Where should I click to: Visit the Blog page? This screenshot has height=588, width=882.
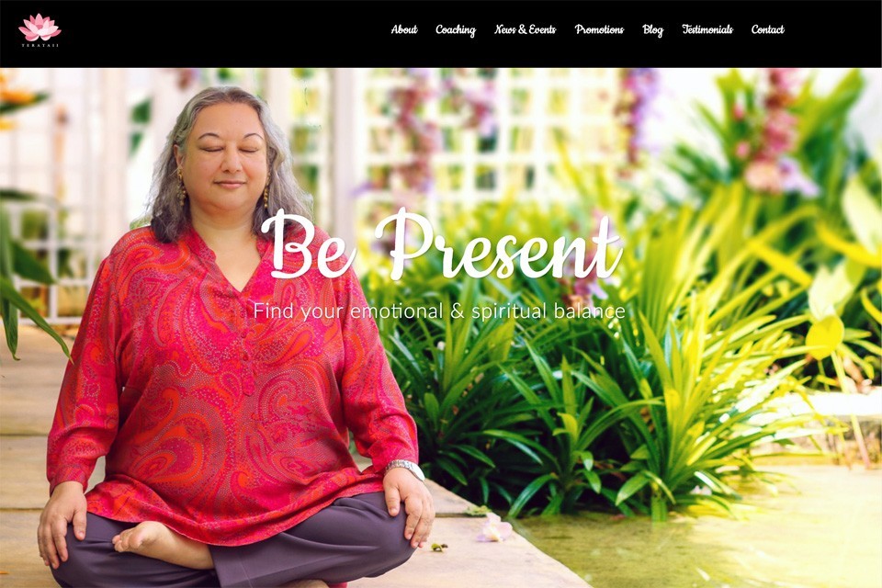[x=652, y=29]
